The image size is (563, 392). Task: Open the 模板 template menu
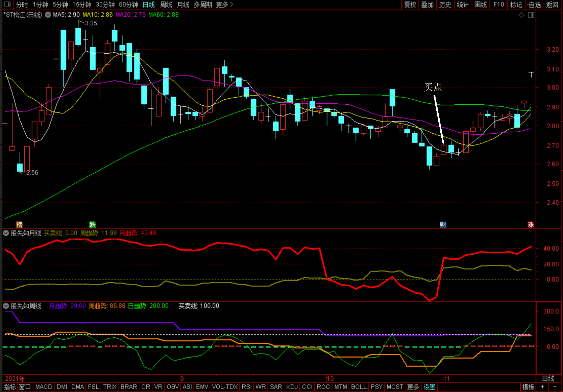(x=528, y=387)
